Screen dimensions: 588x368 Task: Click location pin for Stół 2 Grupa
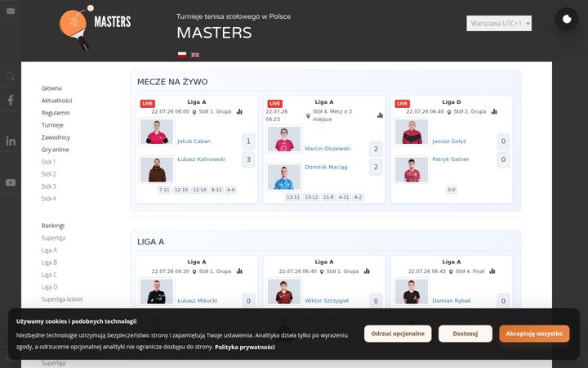point(449,112)
